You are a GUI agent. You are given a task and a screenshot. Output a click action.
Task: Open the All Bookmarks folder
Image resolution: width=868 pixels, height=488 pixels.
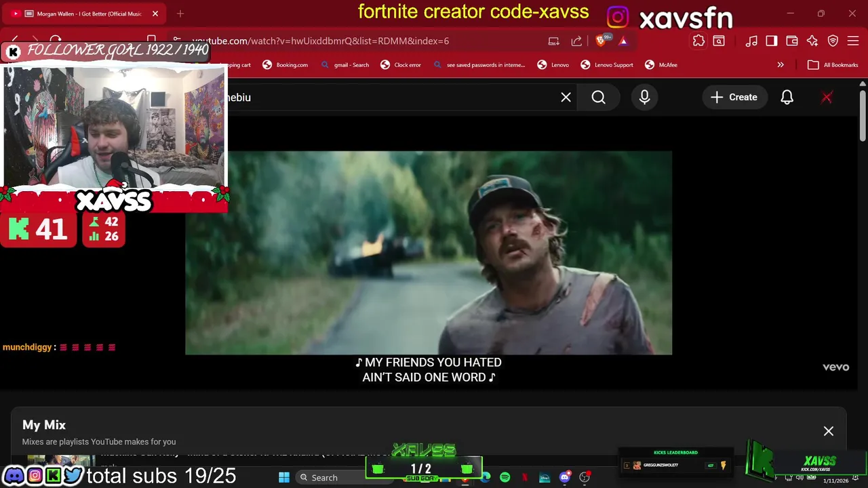tap(833, 65)
